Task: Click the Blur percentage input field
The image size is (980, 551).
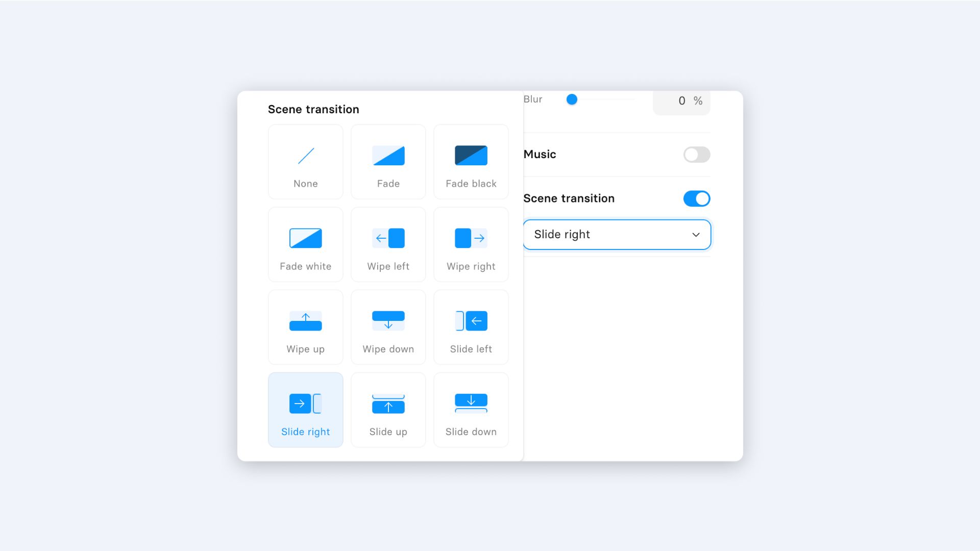Action: click(x=681, y=101)
